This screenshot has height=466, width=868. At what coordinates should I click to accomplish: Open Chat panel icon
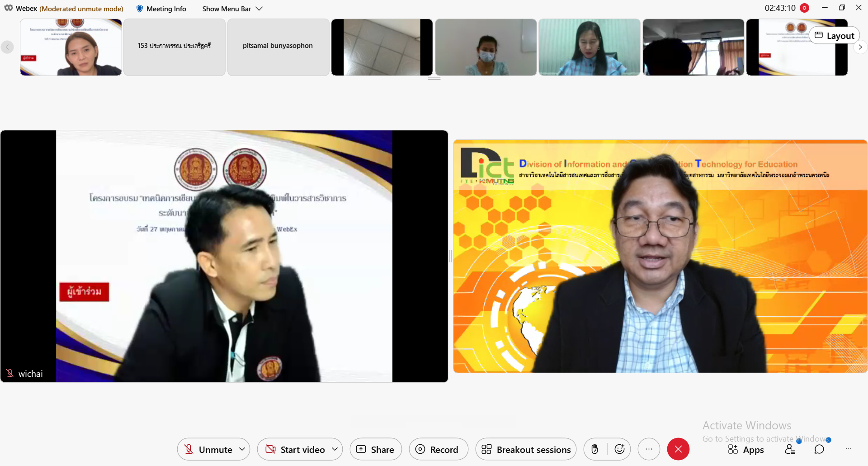coord(819,449)
